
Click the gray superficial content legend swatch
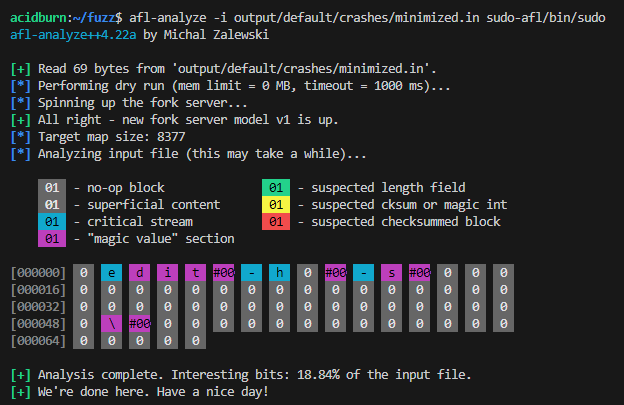(54, 204)
